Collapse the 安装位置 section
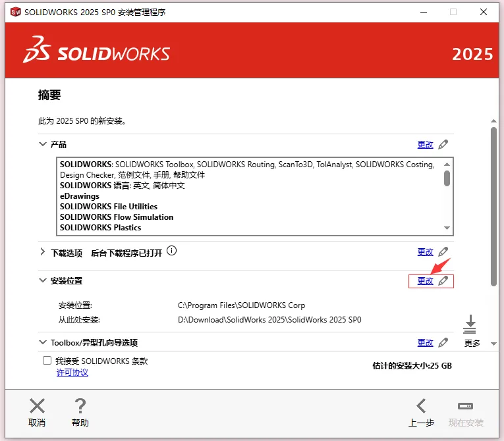The height and width of the screenshot is (441, 504). pos(42,280)
